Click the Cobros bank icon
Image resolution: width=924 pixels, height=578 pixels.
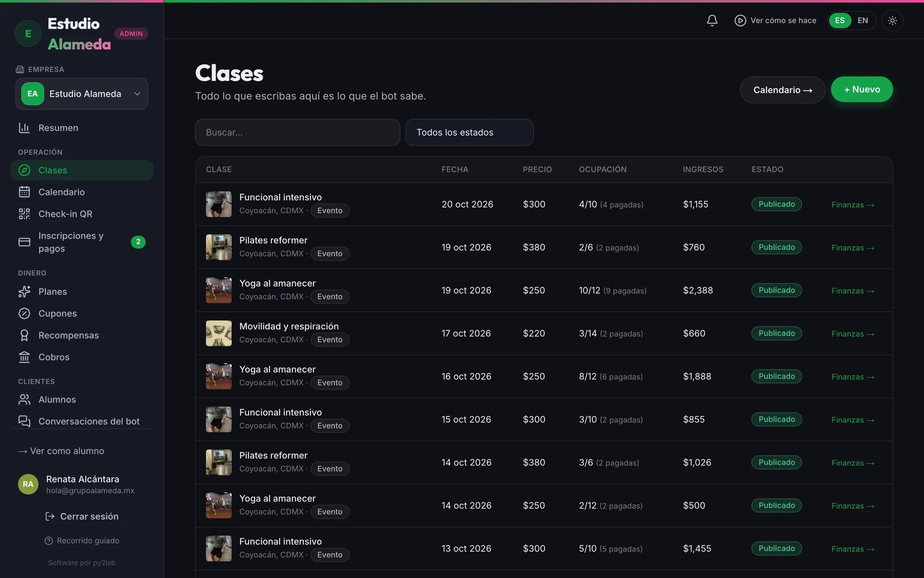pyautogui.click(x=24, y=357)
